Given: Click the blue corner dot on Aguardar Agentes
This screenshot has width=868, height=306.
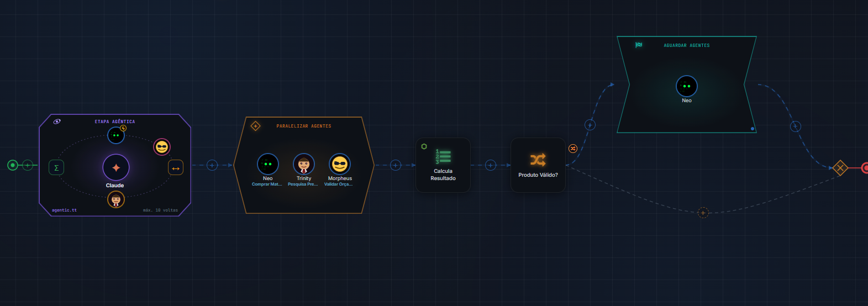Looking at the screenshot, I should (x=753, y=129).
